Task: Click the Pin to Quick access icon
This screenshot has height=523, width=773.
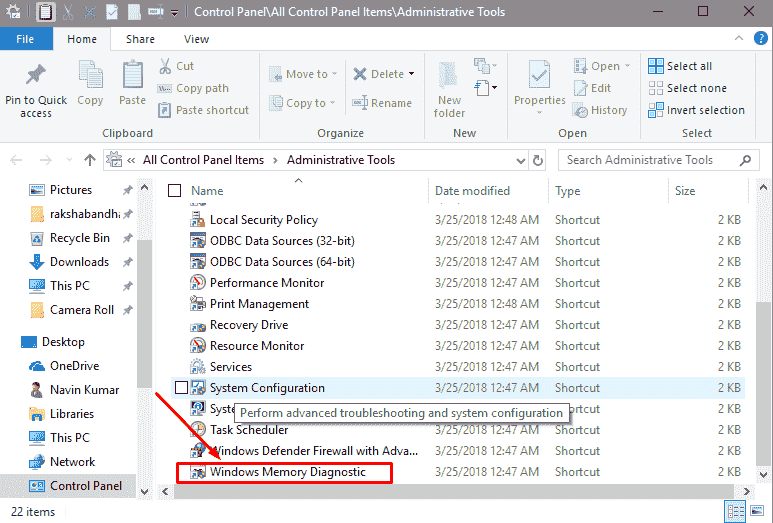Action: 35,74
